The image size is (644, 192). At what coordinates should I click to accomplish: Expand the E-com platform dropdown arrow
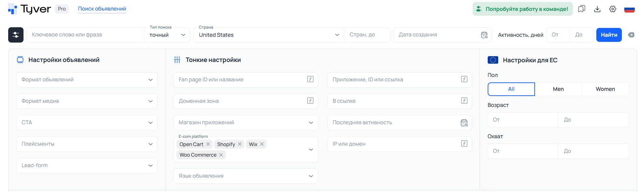point(311,149)
